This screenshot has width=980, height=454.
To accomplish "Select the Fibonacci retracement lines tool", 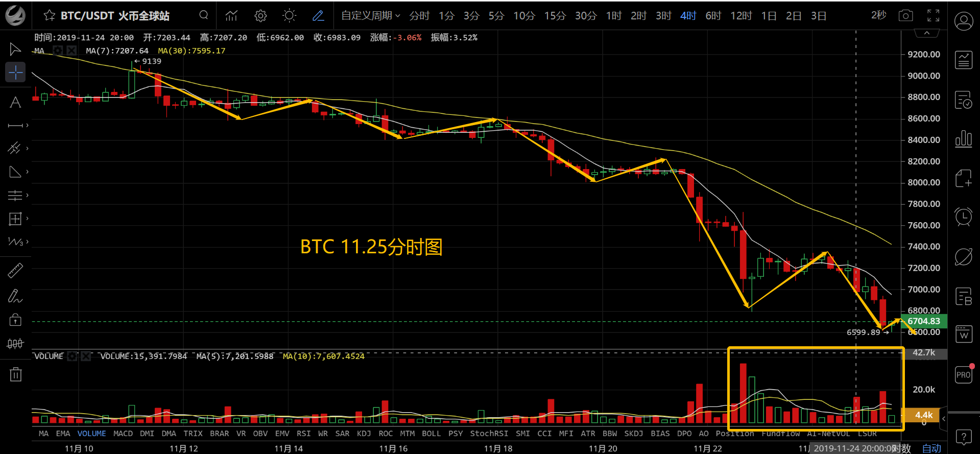I will click(x=15, y=195).
